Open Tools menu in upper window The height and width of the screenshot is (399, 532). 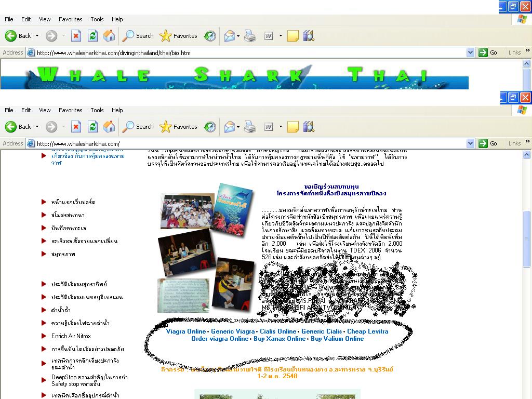(x=97, y=19)
